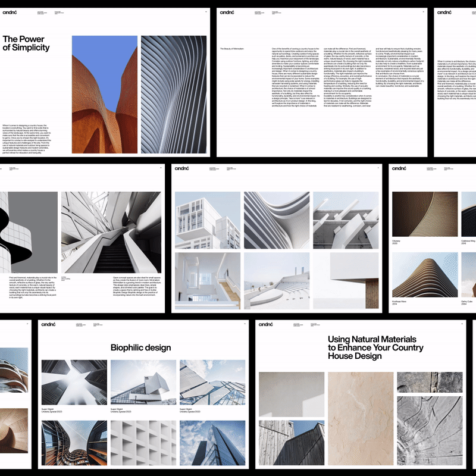Click the Biophilic design heading
This screenshot has height=476, width=476.
pyautogui.click(x=140, y=347)
